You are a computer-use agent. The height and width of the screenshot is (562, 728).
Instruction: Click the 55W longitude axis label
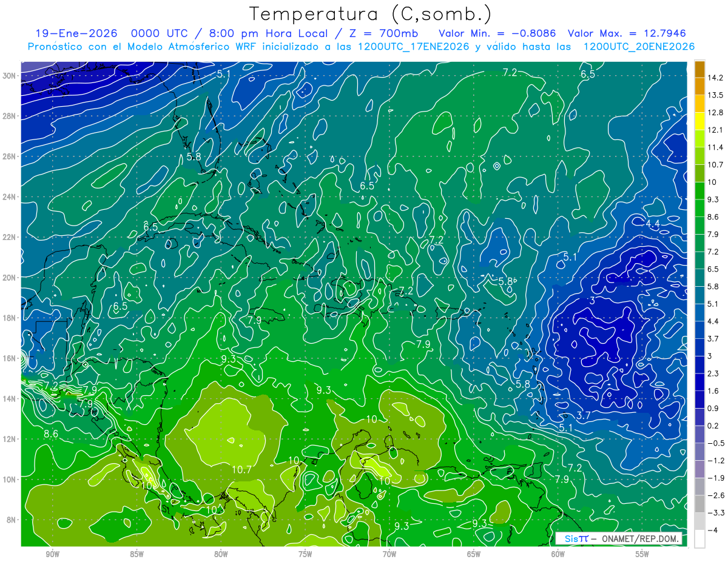coord(642,554)
